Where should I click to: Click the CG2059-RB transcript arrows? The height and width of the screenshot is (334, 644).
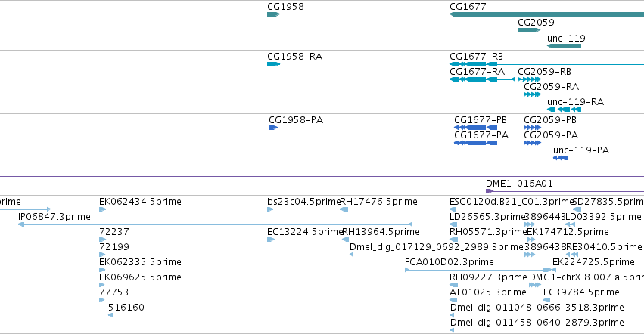(529, 79)
